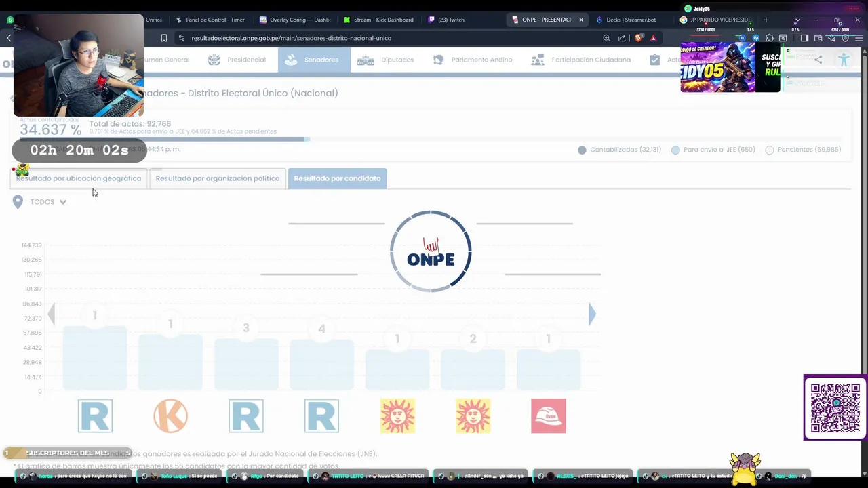Viewport: 868px width, 488px height.
Task: Select the Senadores navigation item
Action: [313, 60]
